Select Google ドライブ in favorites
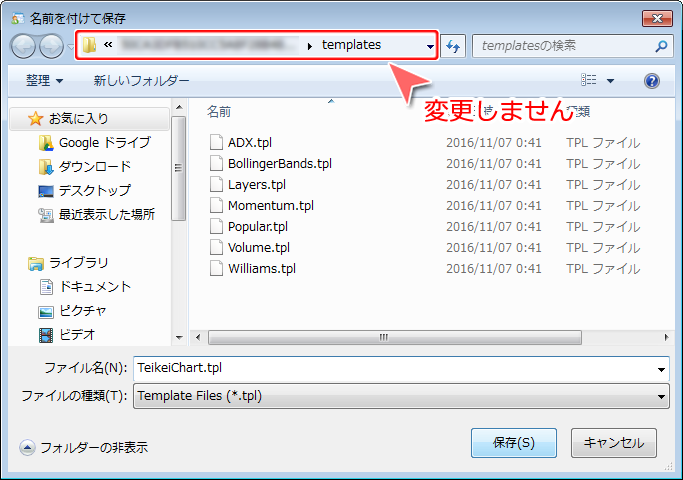The image size is (683, 480). coord(105,142)
